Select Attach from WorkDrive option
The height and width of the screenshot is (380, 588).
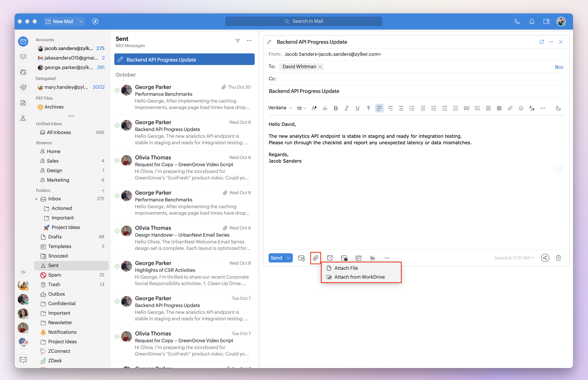359,277
